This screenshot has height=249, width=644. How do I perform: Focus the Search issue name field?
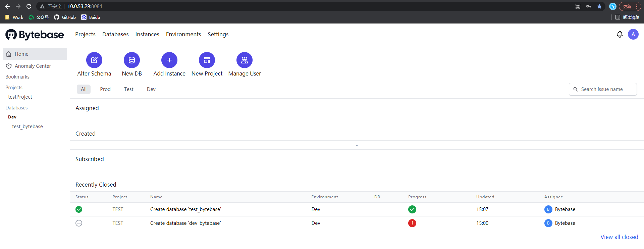[603, 89]
